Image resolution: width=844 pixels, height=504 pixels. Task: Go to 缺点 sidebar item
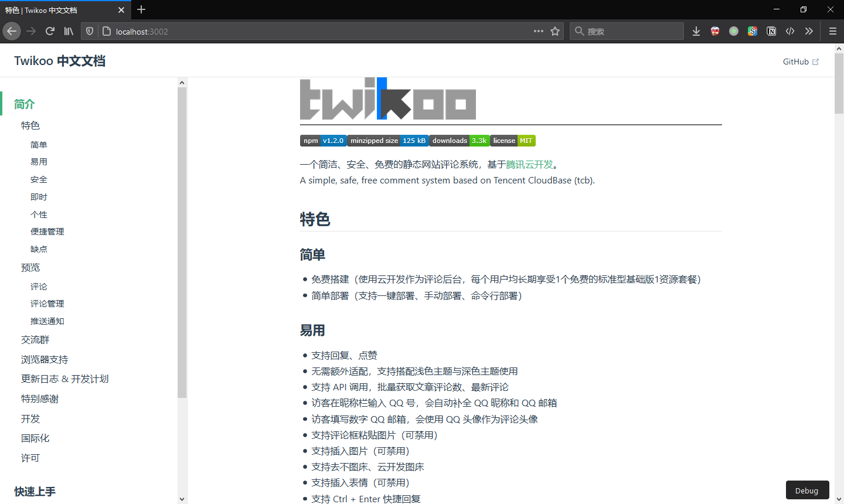tap(39, 249)
